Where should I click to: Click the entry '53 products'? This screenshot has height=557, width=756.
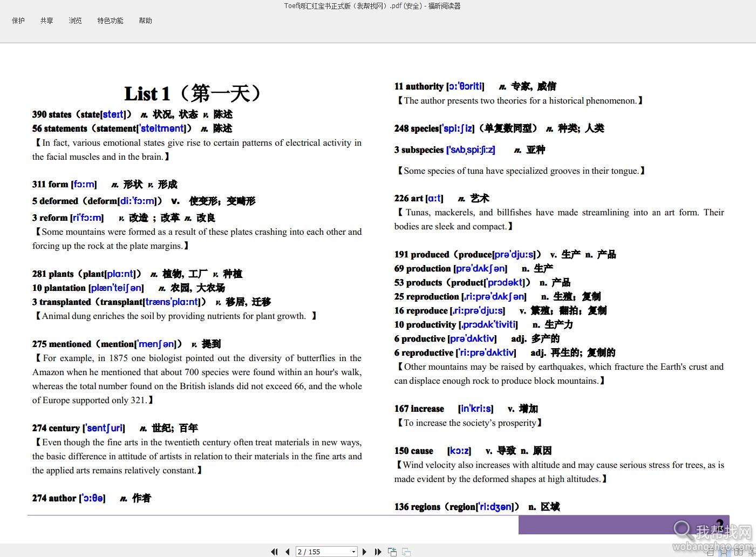[482, 283]
